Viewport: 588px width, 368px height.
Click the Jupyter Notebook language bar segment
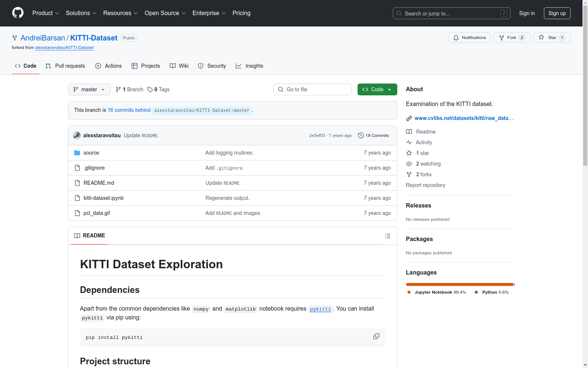click(x=459, y=284)
